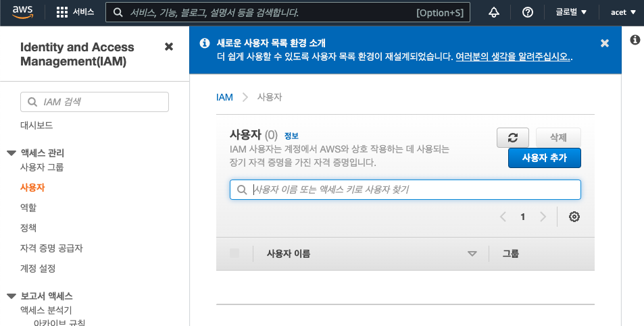Click the 그룹 column header
This screenshot has width=644, height=326.
click(x=511, y=253)
